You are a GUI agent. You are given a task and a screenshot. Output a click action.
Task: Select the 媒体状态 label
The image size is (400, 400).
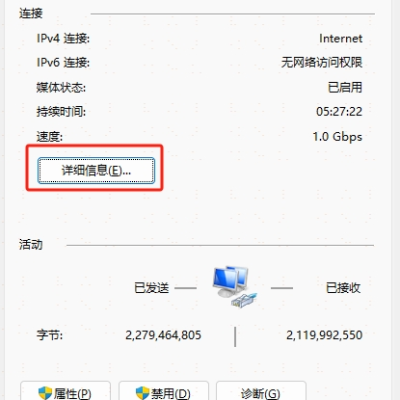click(x=61, y=87)
